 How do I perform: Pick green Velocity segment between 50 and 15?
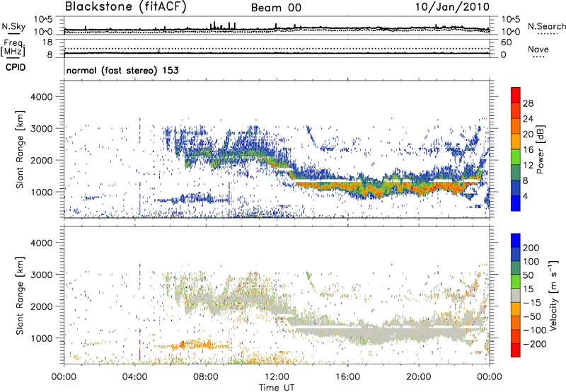click(x=516, y=282)
